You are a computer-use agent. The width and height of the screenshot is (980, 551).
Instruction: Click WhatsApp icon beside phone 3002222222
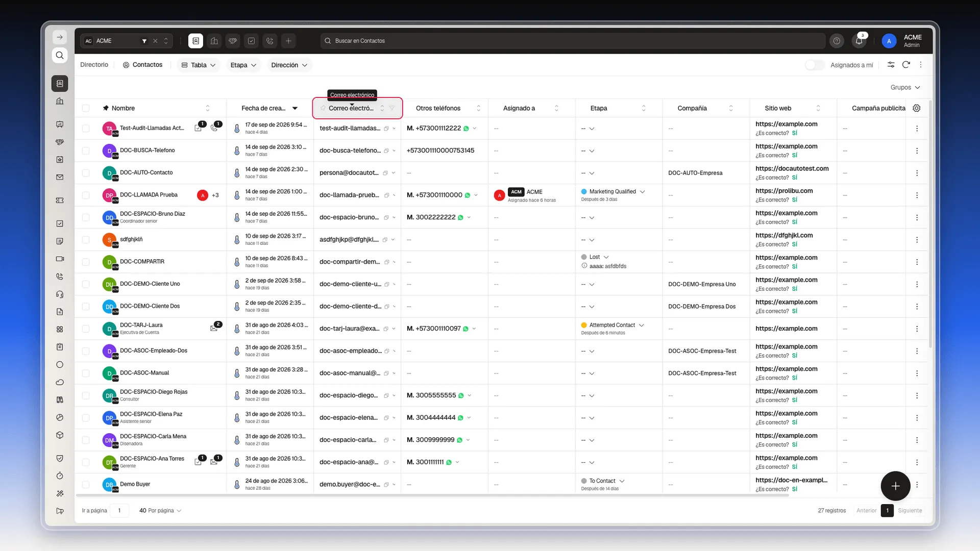coord(460,218)
